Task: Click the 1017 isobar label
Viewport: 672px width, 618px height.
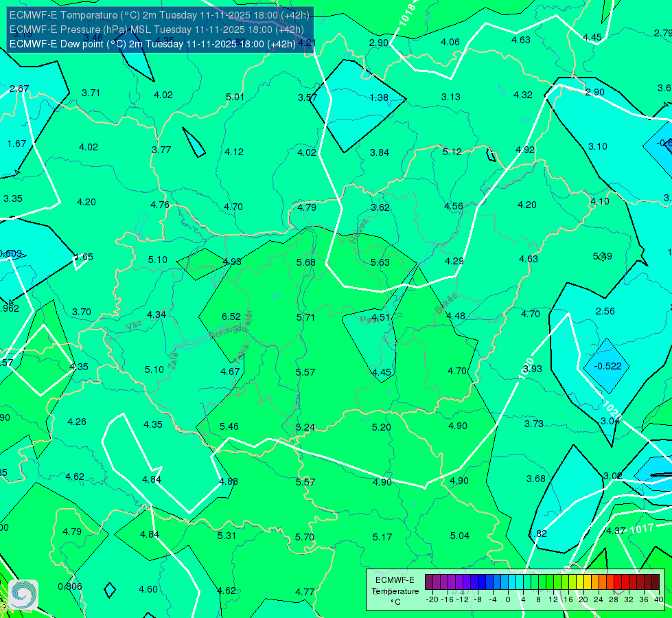Action: click(x=642, y=528)
